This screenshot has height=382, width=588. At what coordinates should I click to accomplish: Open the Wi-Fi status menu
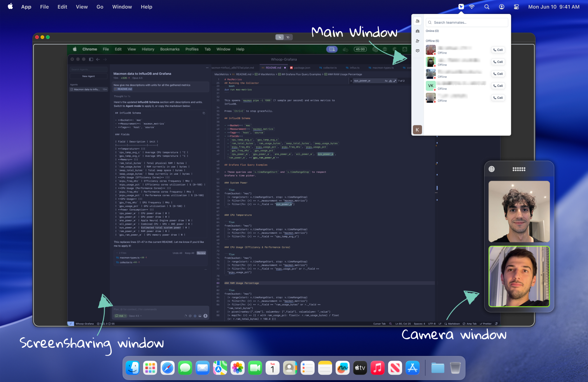tap(472, 7)
